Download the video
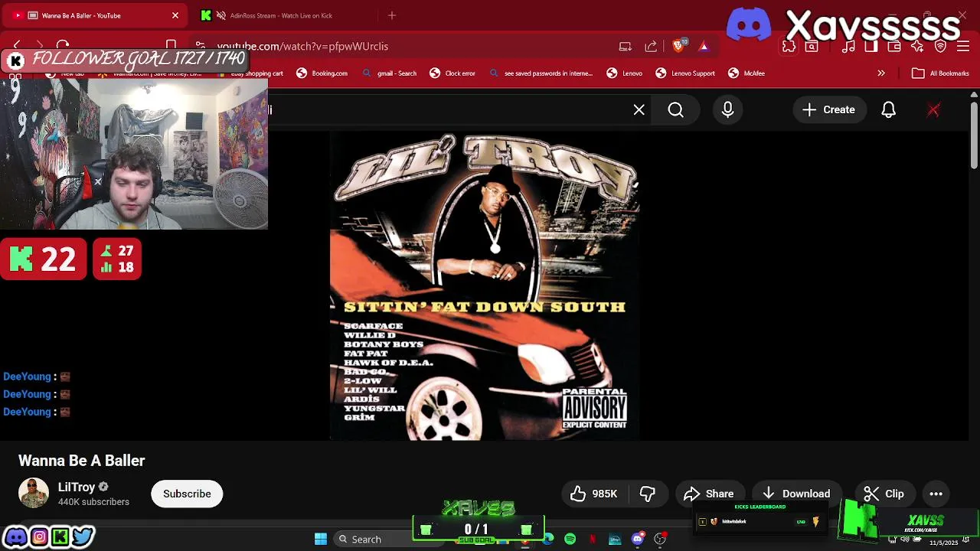The width and height of the screenshot is (980, 551). [x=796, y=494]
